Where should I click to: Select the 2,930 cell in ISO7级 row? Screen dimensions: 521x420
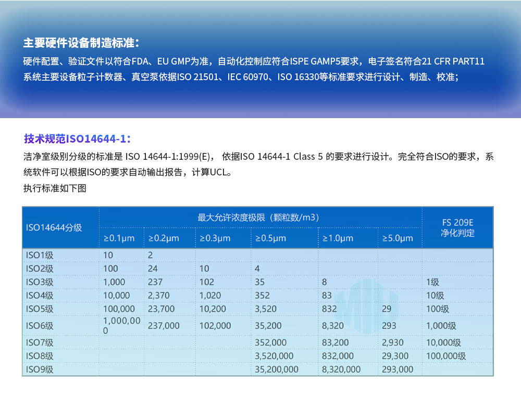click(392, 342)
